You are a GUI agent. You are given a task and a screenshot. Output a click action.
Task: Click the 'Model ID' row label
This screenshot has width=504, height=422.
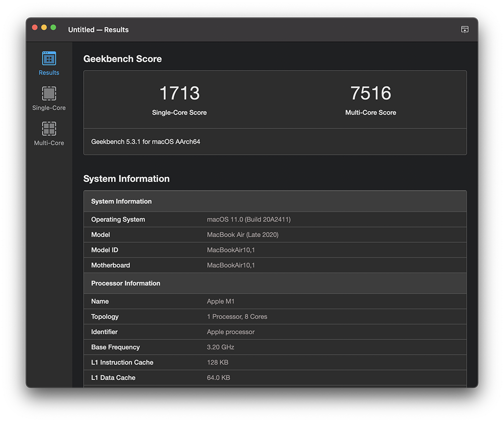(104, 250)
